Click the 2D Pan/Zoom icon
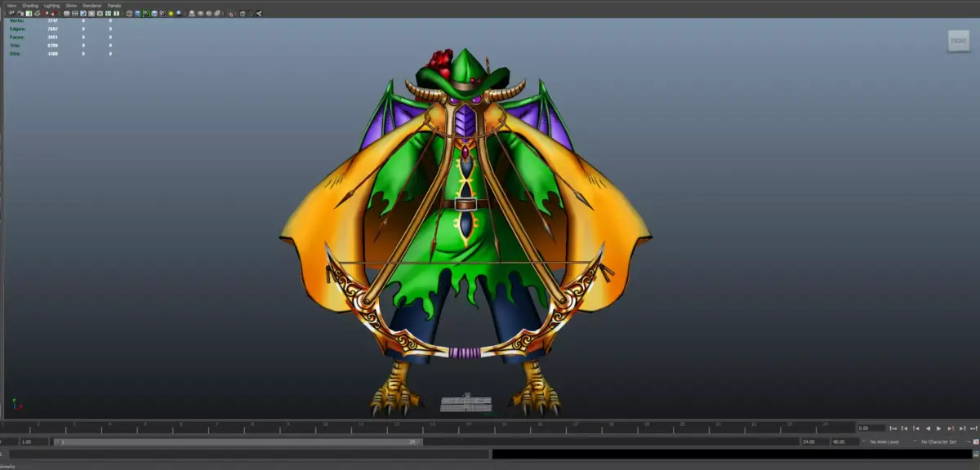Image resolution: width=980 pixels, height=470 pixels. [46, 13]
